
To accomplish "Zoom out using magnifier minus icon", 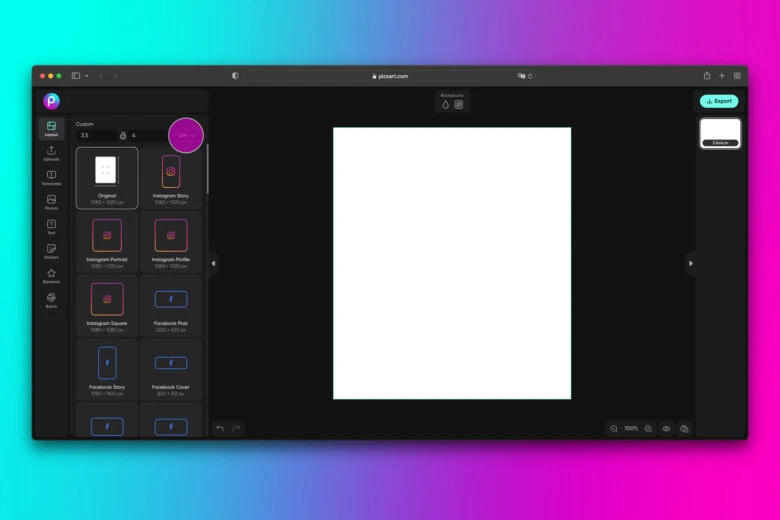I will 614,428.
